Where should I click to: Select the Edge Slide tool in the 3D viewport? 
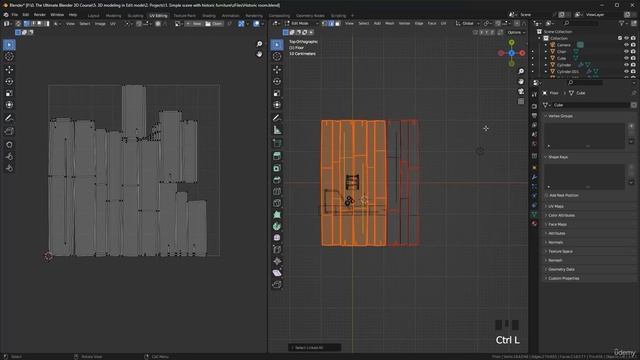point(277,249)
